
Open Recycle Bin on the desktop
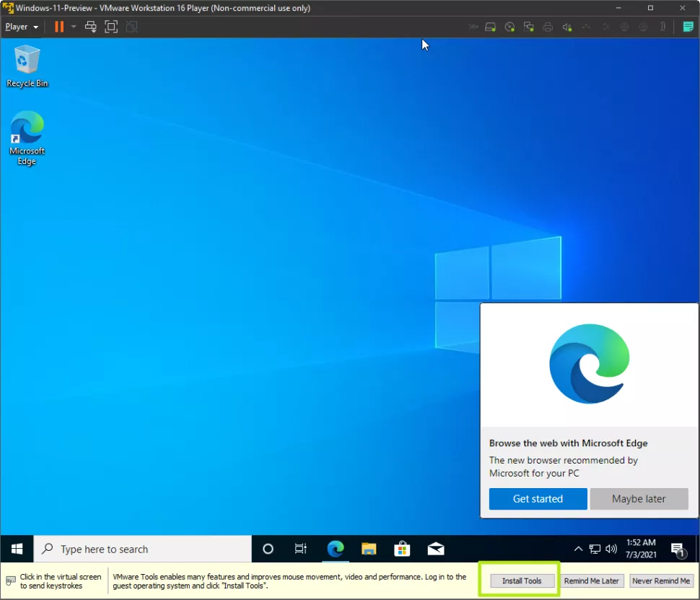coord(27,66)
